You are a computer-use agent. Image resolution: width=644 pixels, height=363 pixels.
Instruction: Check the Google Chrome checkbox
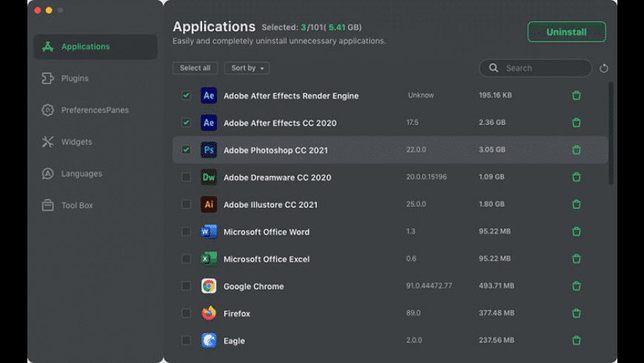point(186,286)
